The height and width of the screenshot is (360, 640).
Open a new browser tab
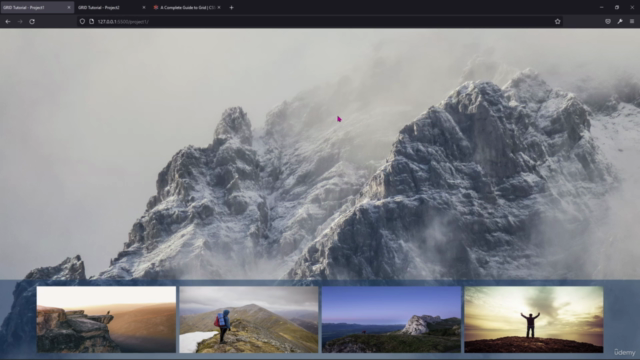(231, 7)
